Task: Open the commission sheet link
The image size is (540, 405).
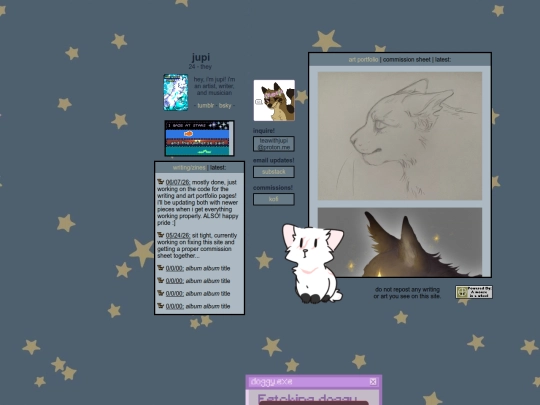Action: (406, 60)
